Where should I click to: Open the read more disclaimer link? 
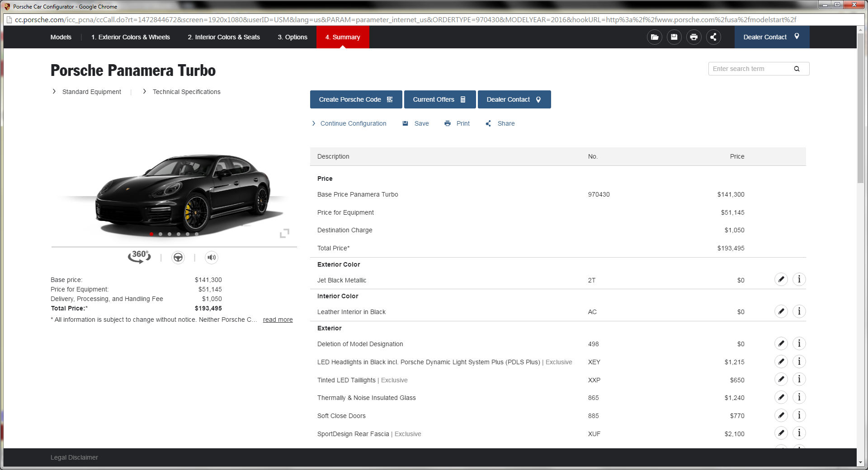[x=278, y=320]
